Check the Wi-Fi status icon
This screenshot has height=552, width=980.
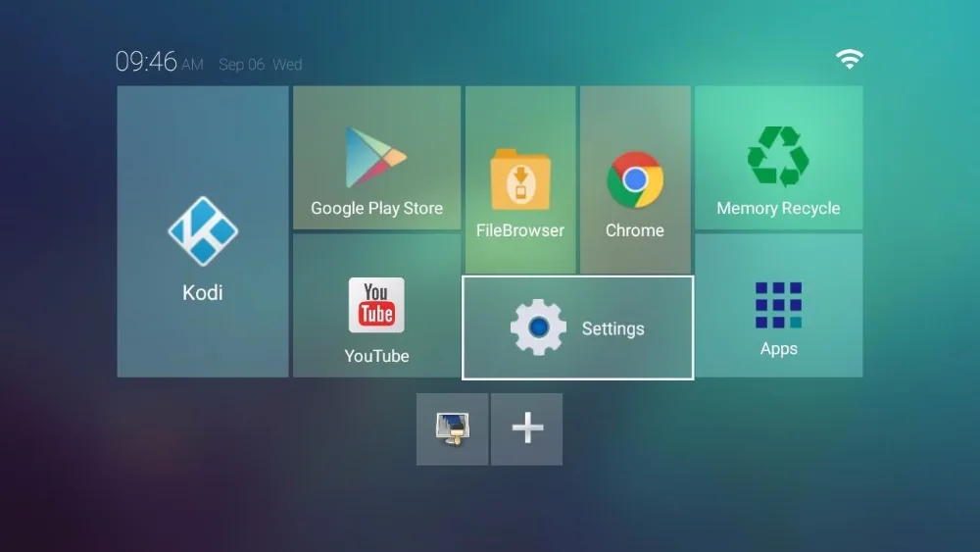point(850,59)
